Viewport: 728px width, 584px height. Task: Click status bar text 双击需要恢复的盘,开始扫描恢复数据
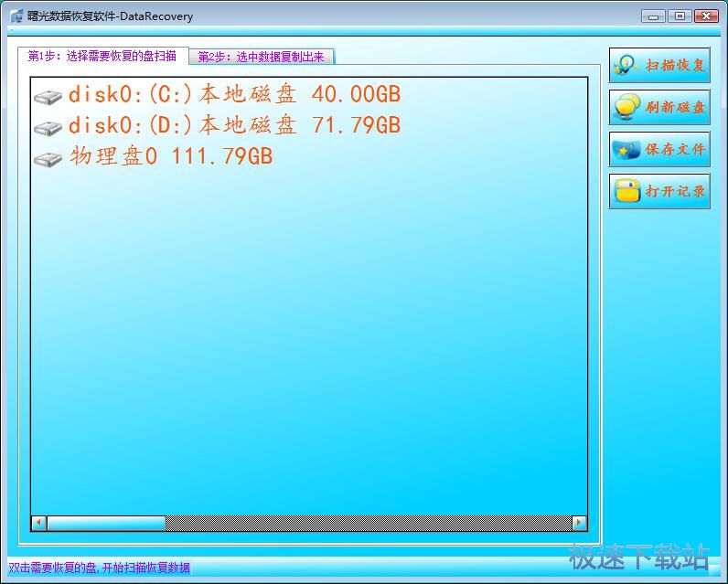[100, 568]
